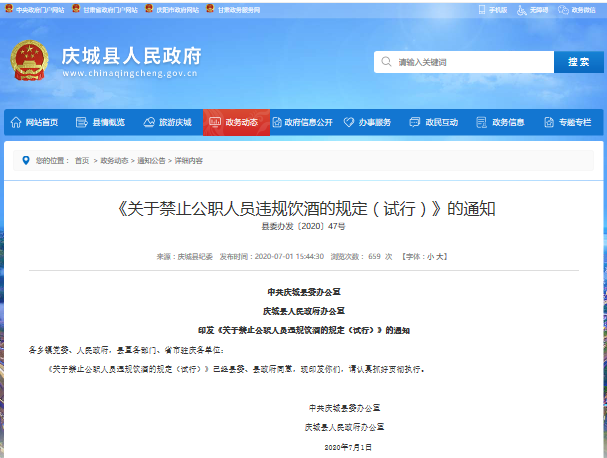Screen dimensions: 607x458
Task: Click 通知公告 in the breadcrumb
Action: click(x=151, y=160)
